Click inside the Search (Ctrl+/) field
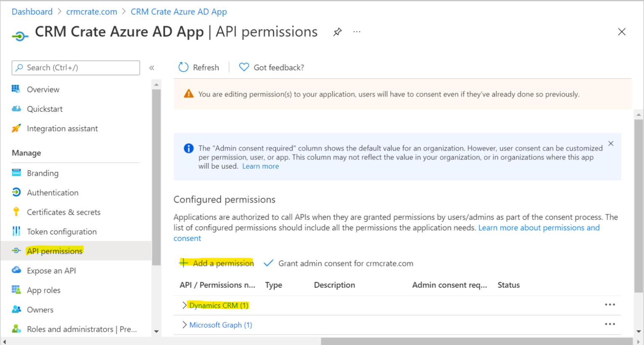 coord(75,67)
